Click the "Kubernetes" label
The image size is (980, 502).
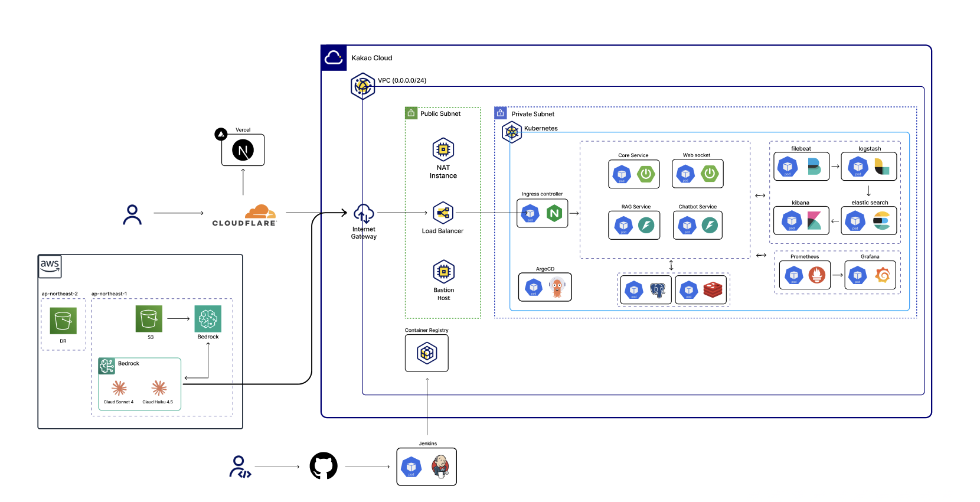pos(541,128)
